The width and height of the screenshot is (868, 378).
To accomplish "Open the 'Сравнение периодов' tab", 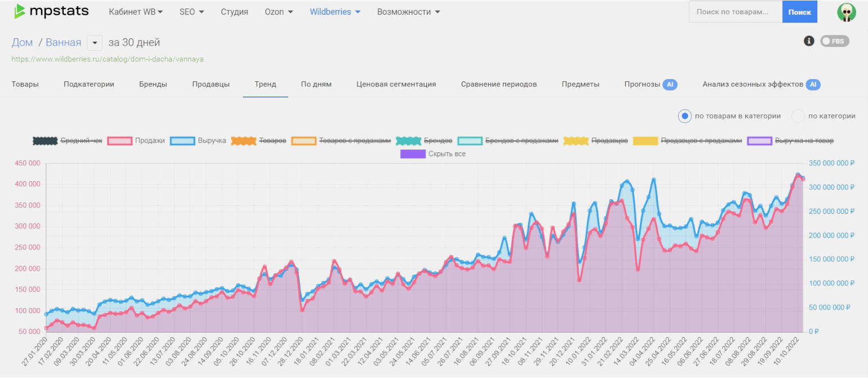I will (499, 84).
